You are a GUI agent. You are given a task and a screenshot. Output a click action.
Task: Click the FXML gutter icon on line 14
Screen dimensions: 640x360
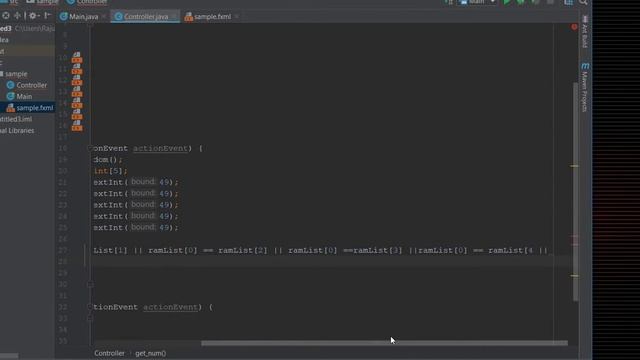click(77, 103)
